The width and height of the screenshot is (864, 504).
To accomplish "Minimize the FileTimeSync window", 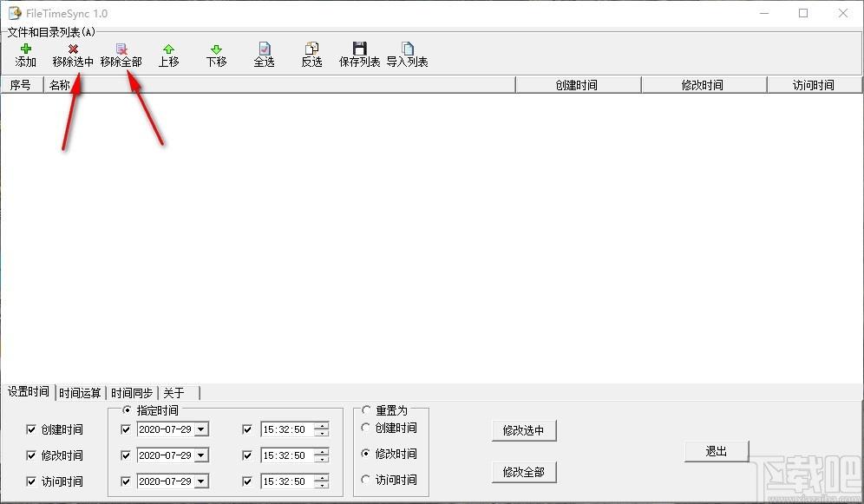I will 764,13.
